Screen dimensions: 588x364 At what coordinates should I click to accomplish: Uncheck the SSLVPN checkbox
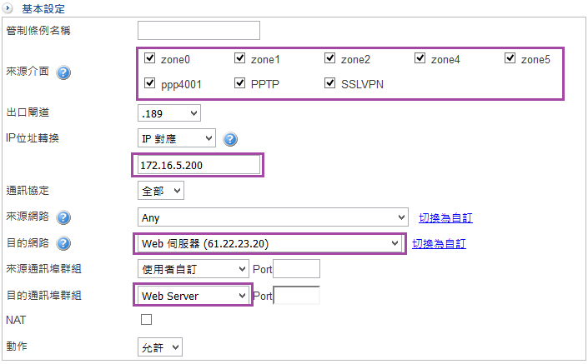(330, 83)
